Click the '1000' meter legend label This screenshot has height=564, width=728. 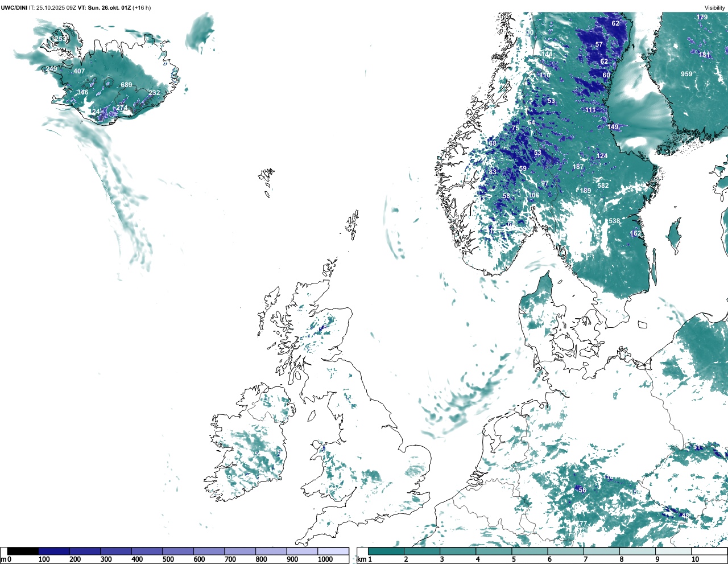click(x=325, y=559)
